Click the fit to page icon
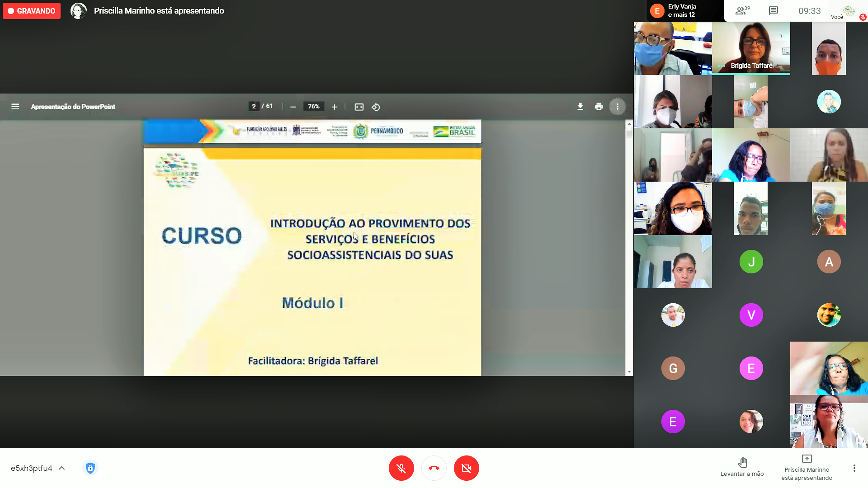The width and height of the screenshot is (868, 488). pyautogui.click(x=359, y=107)
